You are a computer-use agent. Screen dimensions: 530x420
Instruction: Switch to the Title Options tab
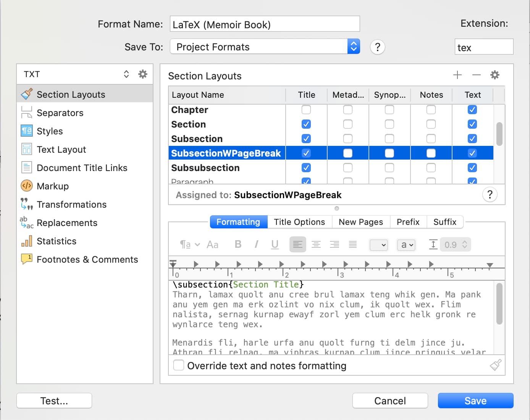tap(300, 222)
